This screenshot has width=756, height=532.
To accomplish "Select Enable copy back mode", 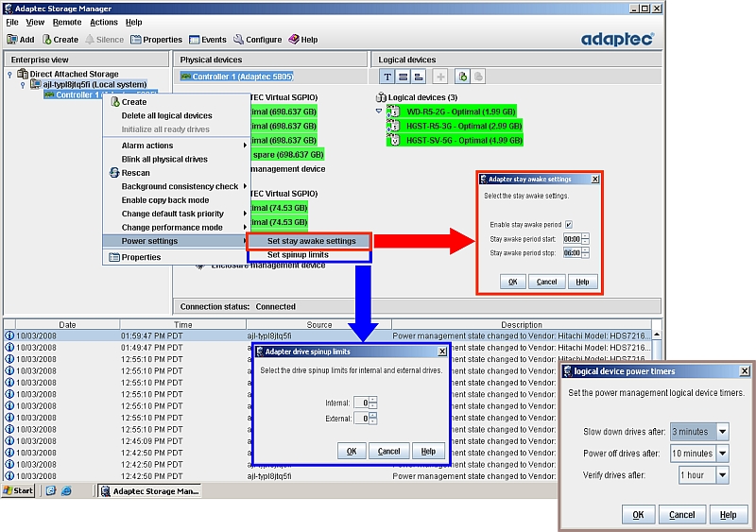I will (165, 200).
